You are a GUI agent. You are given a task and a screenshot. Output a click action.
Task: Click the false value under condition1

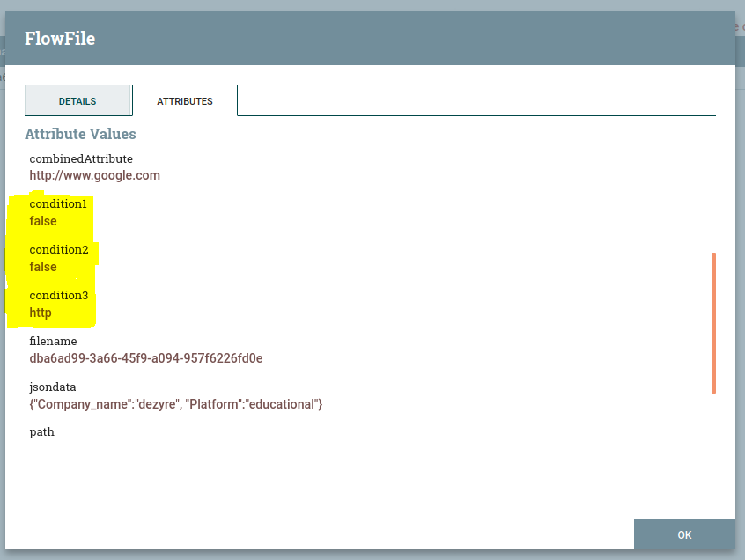coord(43,221)
